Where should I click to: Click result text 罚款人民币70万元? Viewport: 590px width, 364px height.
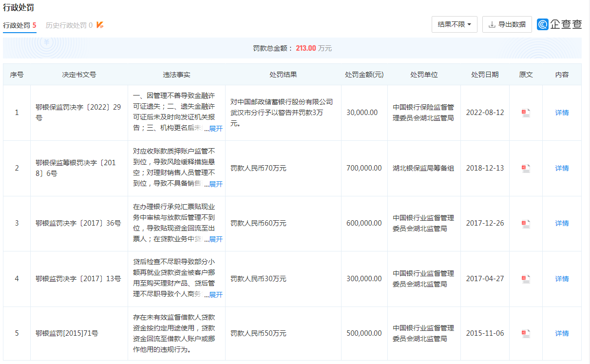258,169
